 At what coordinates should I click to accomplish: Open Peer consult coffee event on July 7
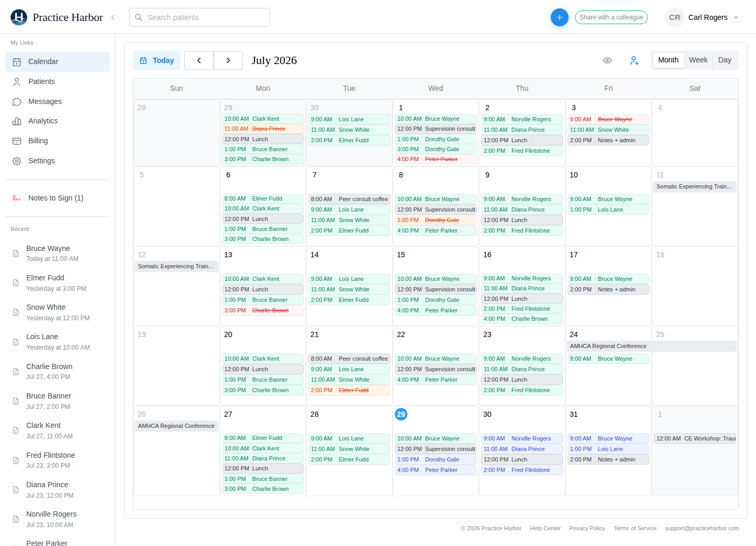pos(349,199)
